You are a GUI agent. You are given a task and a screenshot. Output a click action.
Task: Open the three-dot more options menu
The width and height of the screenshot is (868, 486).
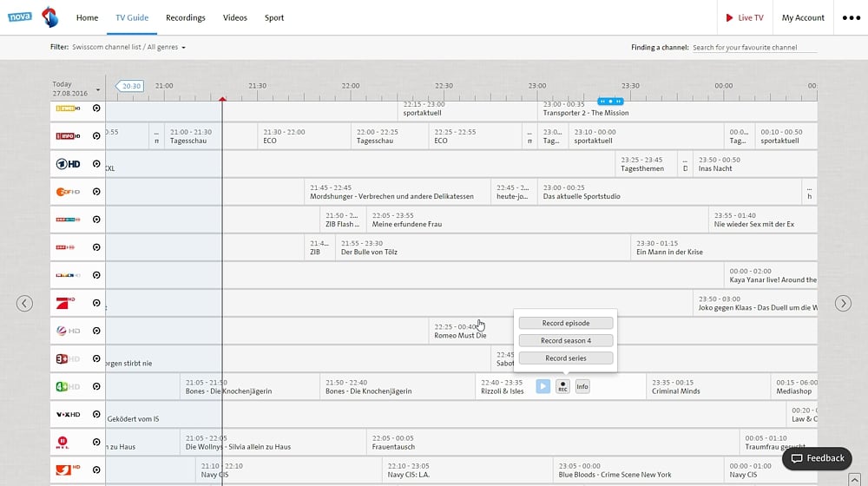point(851,17)
